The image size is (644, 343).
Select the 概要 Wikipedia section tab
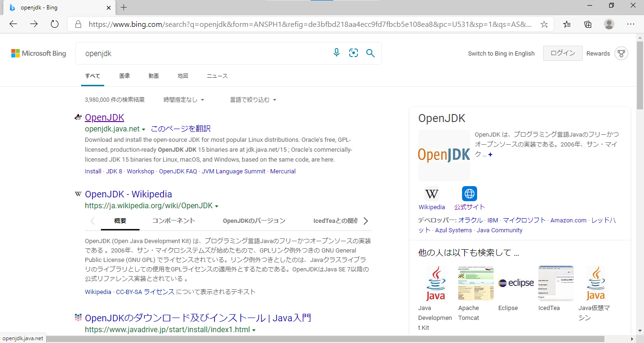[x=120, y=220]
